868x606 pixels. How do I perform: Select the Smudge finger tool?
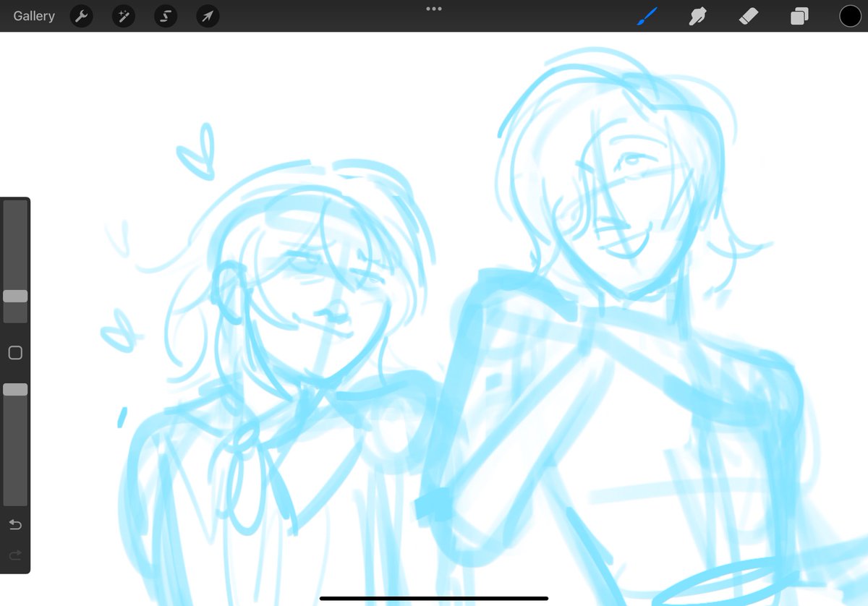pyautogui.click(x=697, y=16)
